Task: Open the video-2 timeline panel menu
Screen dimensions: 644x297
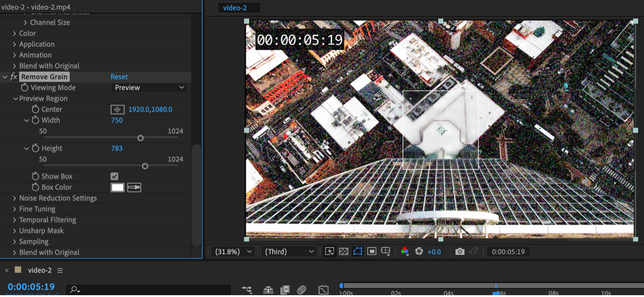Action: (60, 270)
